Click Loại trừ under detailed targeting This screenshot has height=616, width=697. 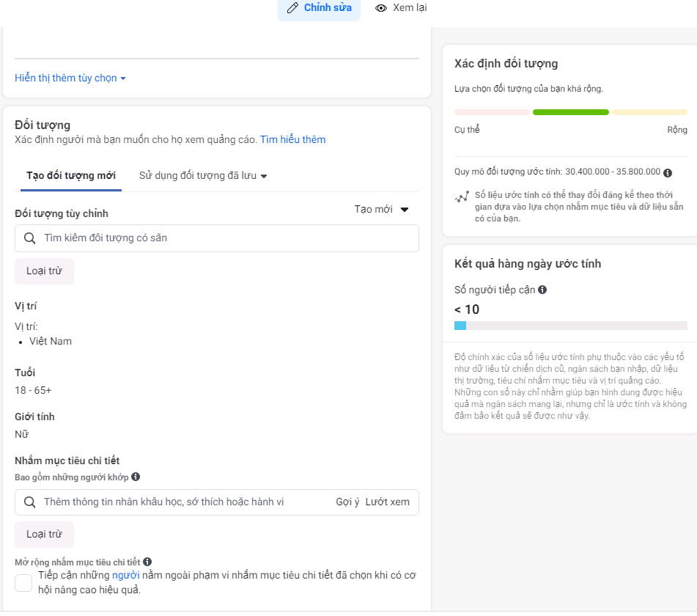pyautogui.click(x=45, y=534)
